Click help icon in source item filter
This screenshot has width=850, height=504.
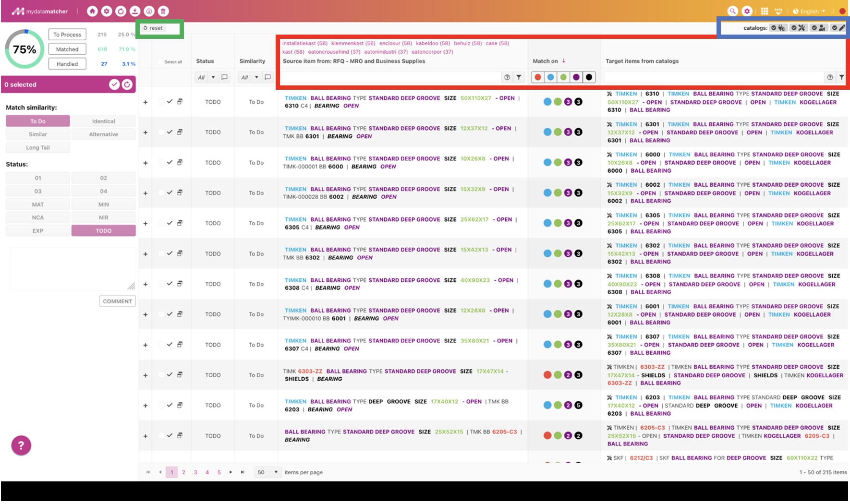click(507, 77)
